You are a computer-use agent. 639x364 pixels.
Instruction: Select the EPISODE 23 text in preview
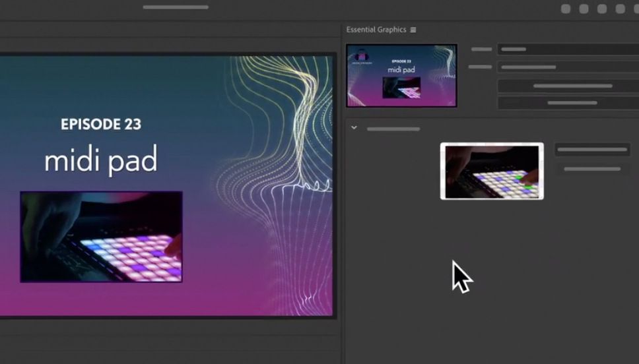point(101,124)
